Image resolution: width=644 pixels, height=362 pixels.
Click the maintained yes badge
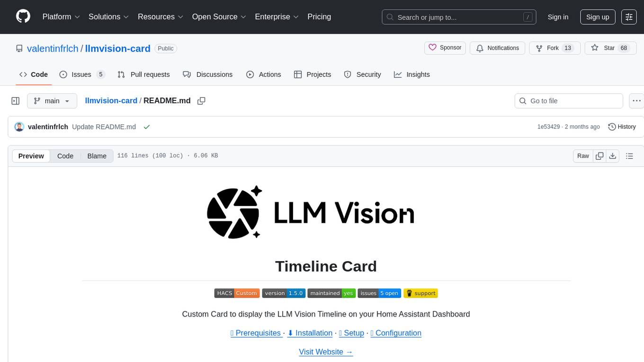(x=331, y=293)
